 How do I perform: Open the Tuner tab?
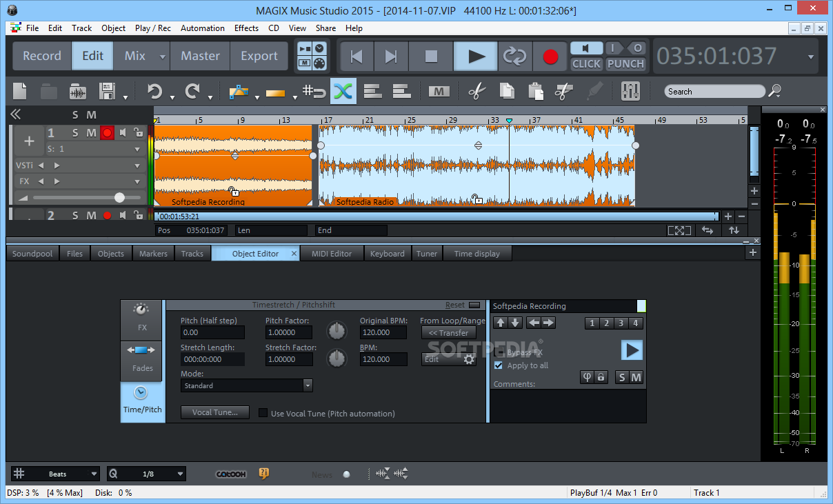(x=426, y=254)
